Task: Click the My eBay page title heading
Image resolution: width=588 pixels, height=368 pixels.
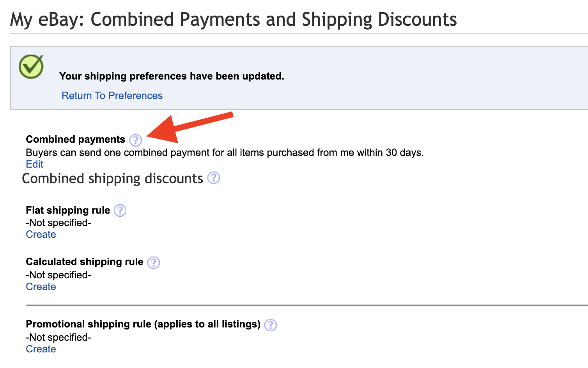Action: click(233, 19)
